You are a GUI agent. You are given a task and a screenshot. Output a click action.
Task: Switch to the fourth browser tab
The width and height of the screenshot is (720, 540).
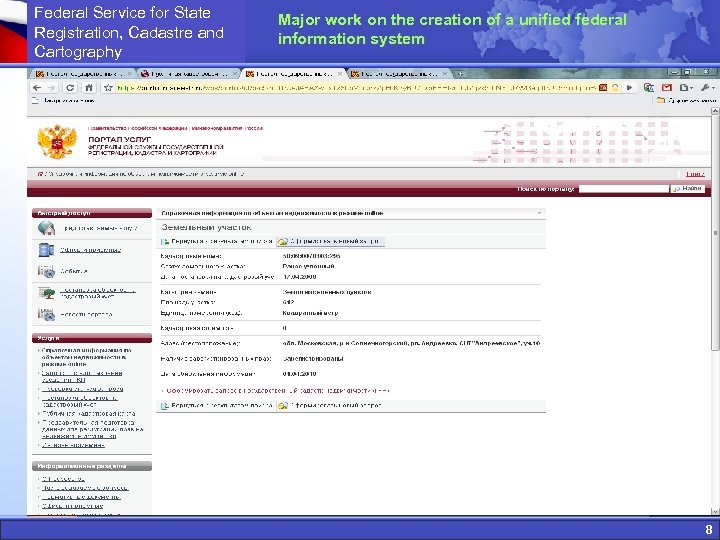pos(399,73)
